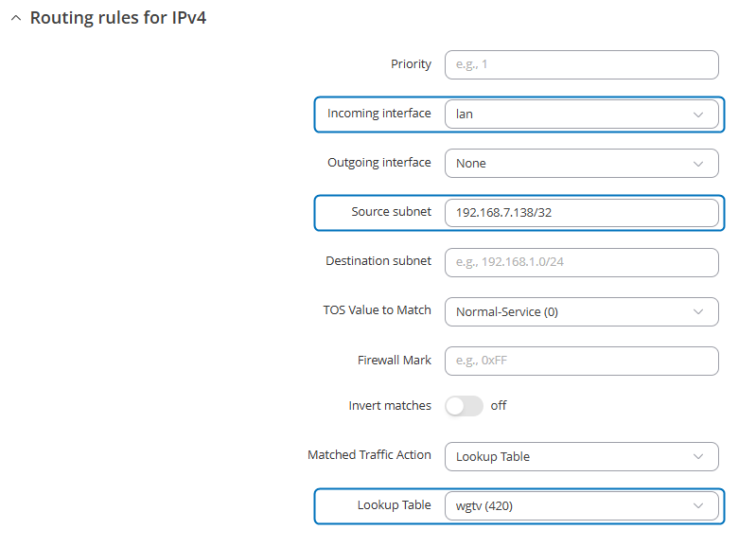Enable the Invert matches toggle
The width and height of the screenshot is (756, 547).
pos(464,406)
